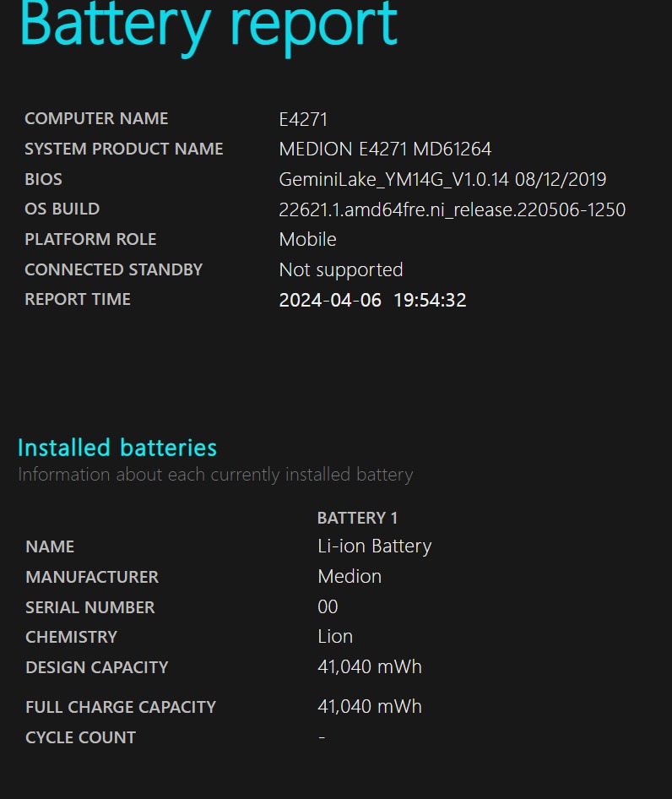Click the manufacturer value Medion

point(350,577)
